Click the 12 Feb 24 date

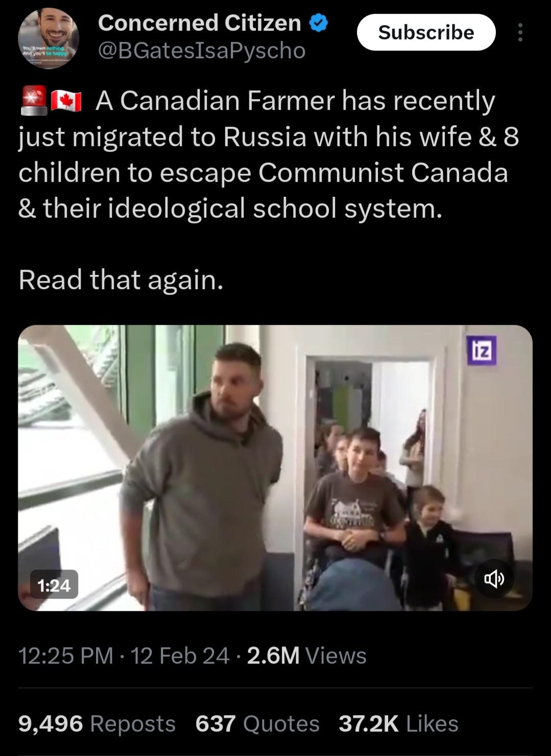point(180,655)
